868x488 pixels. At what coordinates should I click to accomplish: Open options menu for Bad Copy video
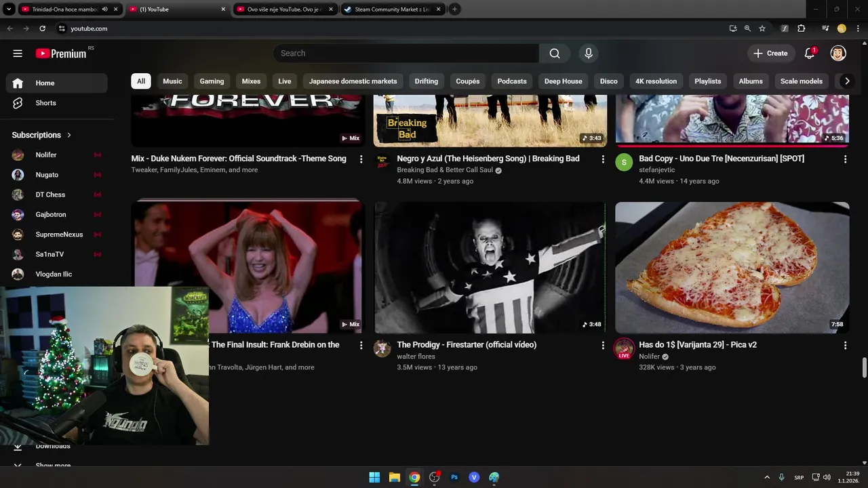pyautogui.click(x=845, y=159)
